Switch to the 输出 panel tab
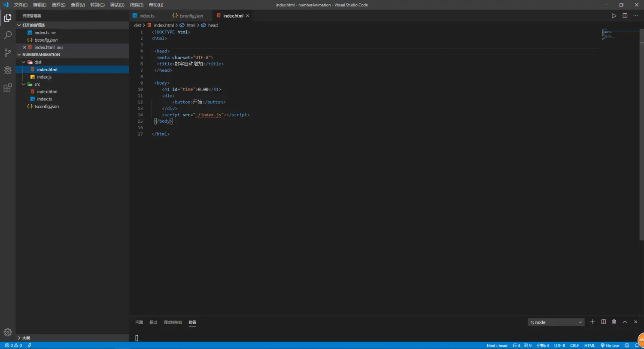The height and width of the screenshot is (349, 644). pos(153,322)
